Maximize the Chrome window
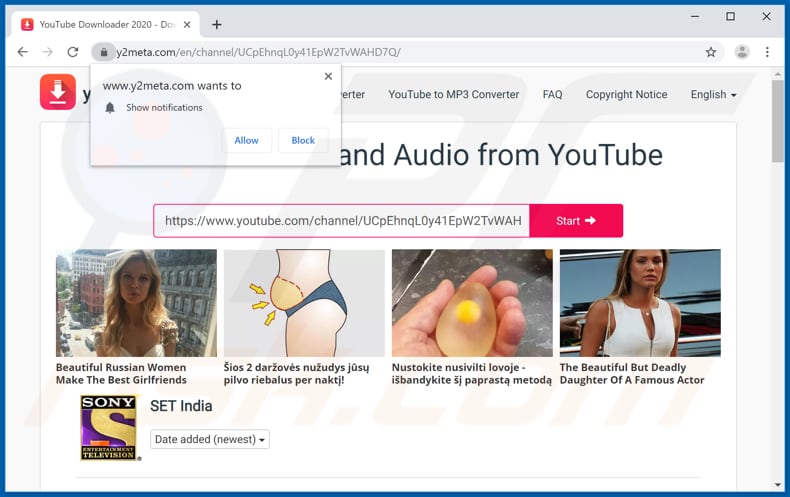Viewport: 790px width, 497px height. coord(730,17)
